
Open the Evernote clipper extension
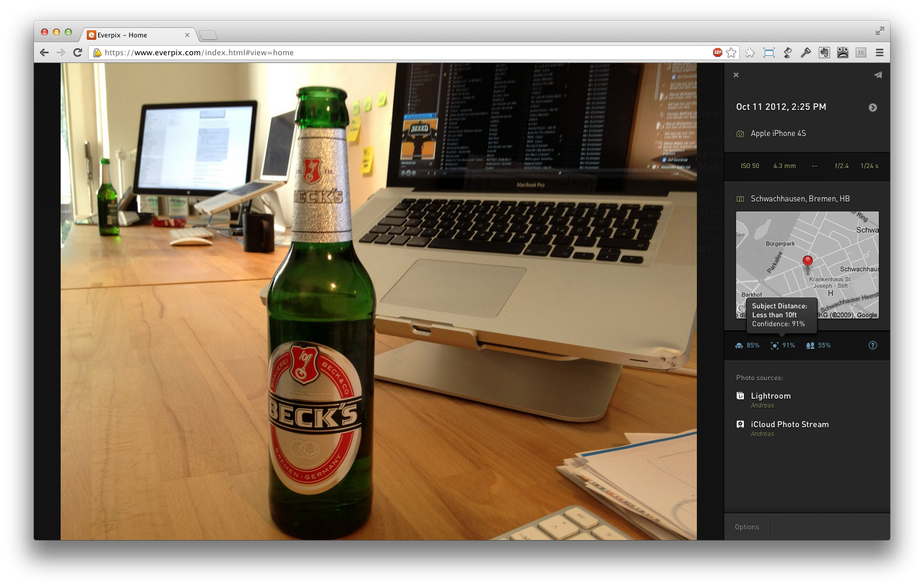(x=824, y=52)
